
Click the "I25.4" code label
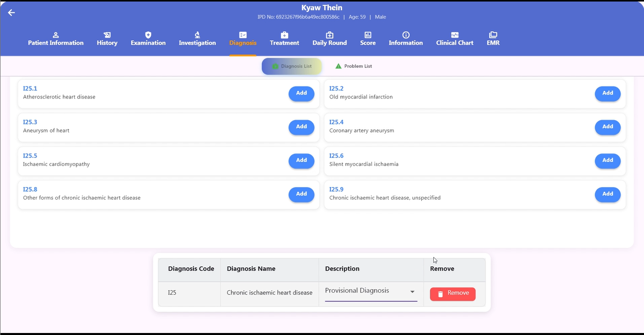point(336,122)
